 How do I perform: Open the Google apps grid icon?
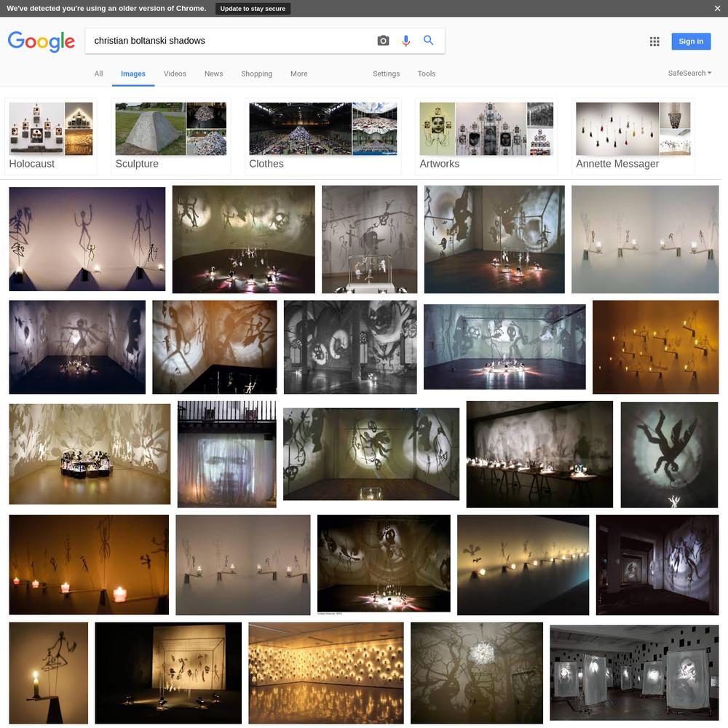click(x=654, y=41)
